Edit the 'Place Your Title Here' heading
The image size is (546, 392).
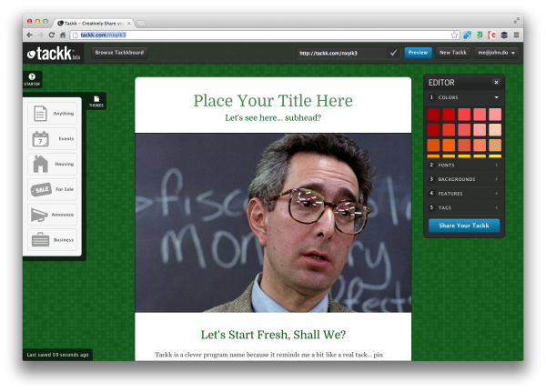coord(273,101)
